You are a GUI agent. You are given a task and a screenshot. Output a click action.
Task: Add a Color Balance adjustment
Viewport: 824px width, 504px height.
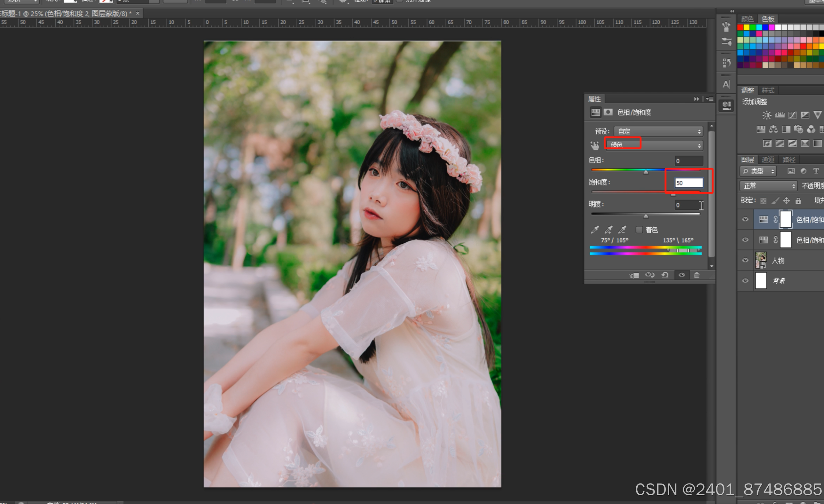tap(773, 129)
